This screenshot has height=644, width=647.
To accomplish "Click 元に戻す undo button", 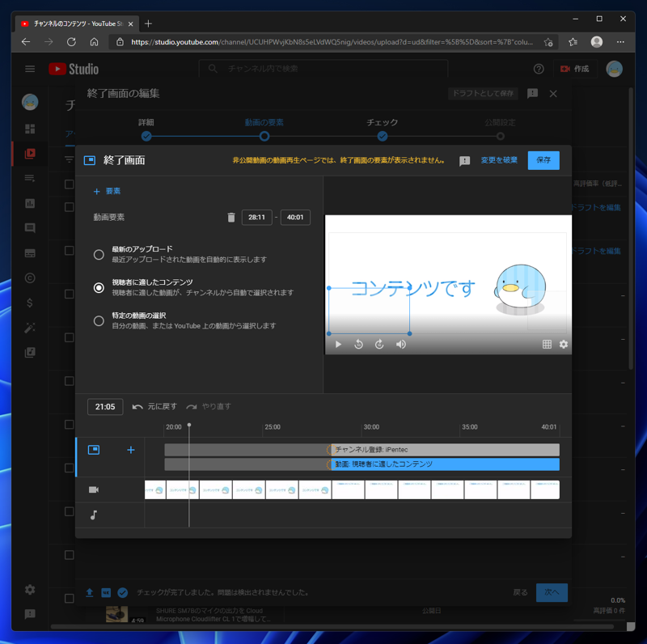I will pos(154,407).
